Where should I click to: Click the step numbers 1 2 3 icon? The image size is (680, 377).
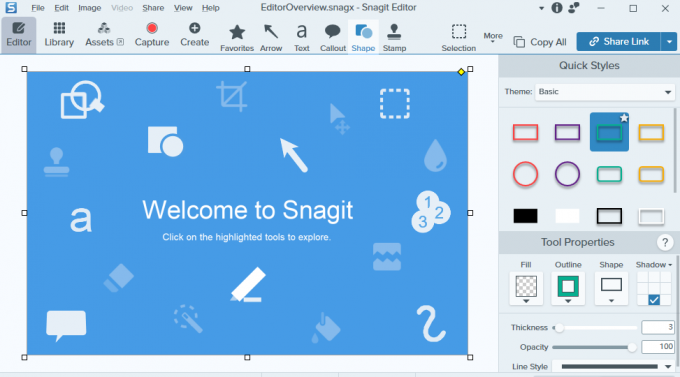point(431,212)
